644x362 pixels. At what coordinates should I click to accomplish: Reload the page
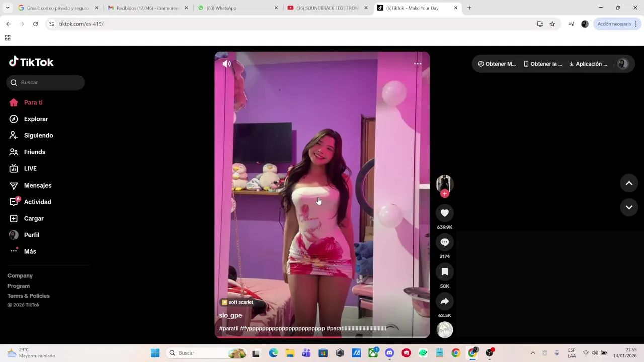[x=35, y=24]
